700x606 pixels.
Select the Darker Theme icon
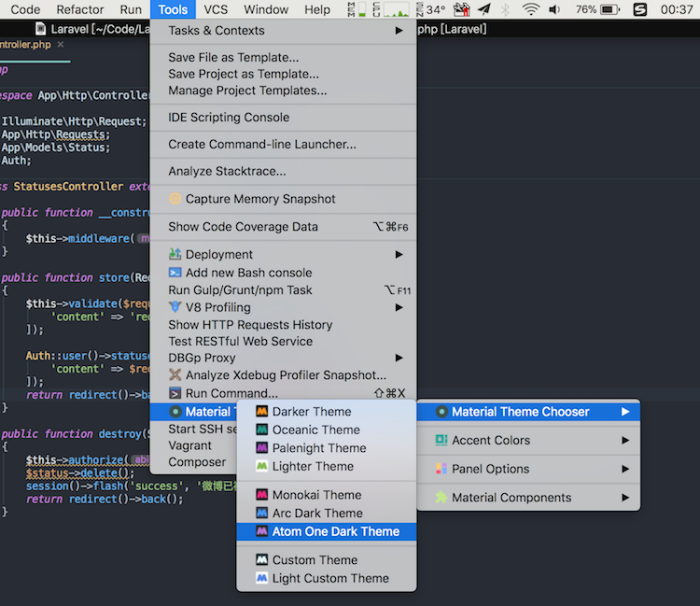(262, 411)
